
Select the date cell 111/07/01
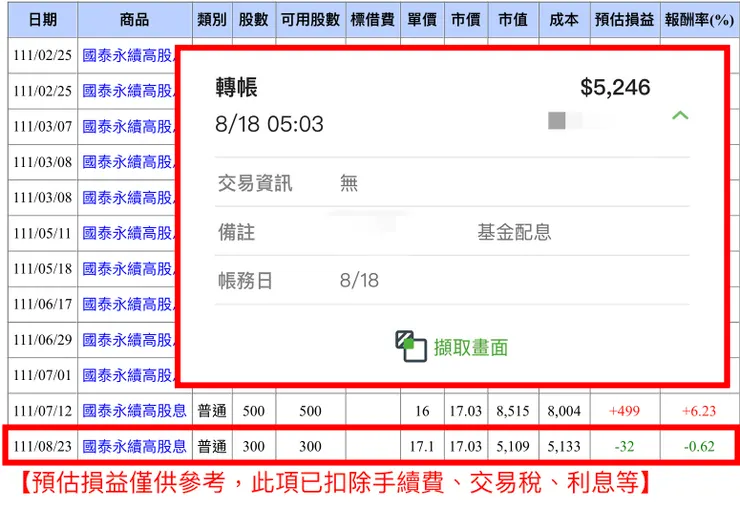coord(42,375)
